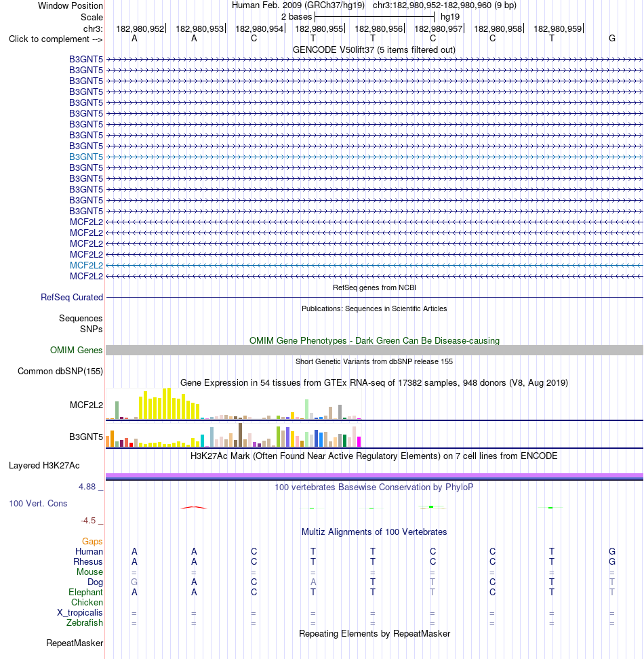
Task: Click the MCF2L2 GTEx expression bar chart
Action: [234, 404]
